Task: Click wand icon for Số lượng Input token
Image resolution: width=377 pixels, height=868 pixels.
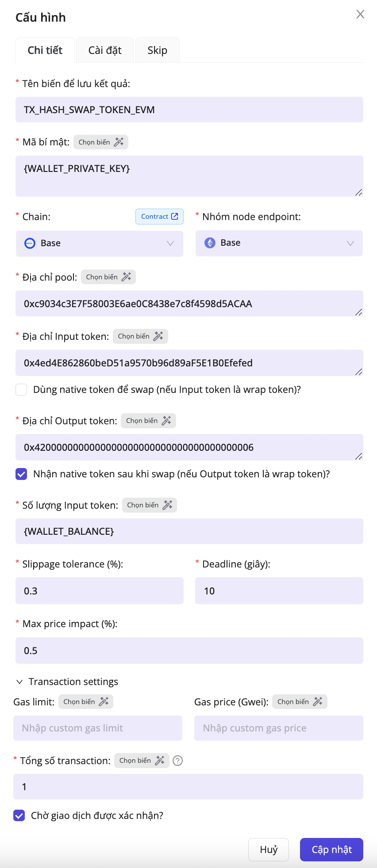Action: click(x=167, y=505)
